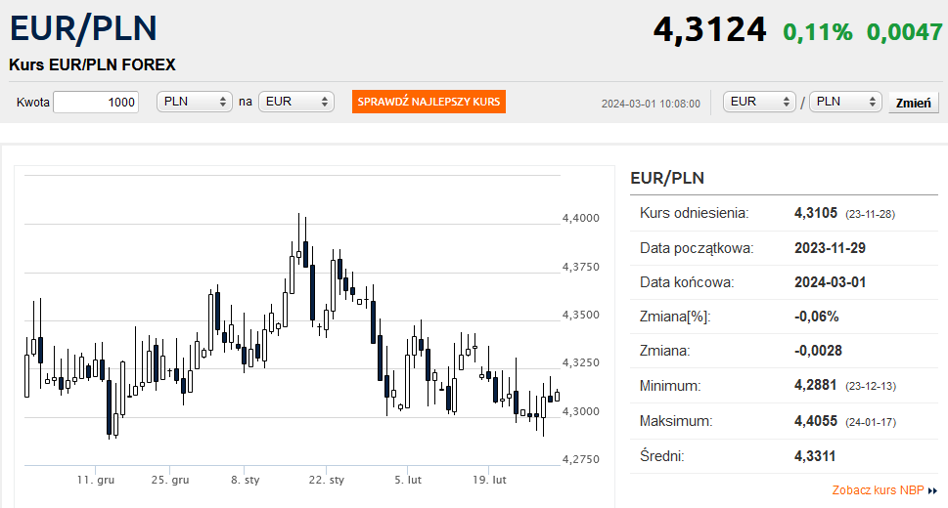The width and height of the screenshot is (948, 508).
Task: Click the 4,3750 price axis label
Action: (x=581, y=267)
